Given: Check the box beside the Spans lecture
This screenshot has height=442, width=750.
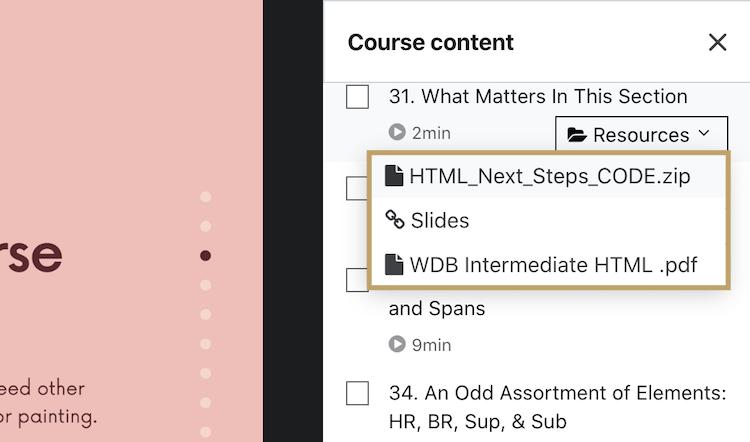Looking at the screenshot, I should coord(358,281).
